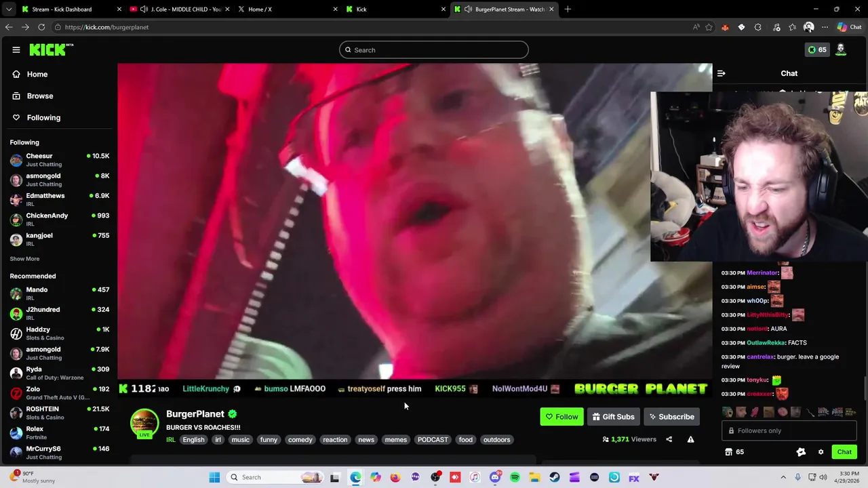
Task: Open McCurryS6 recommended channel
Action: (60, 453)
